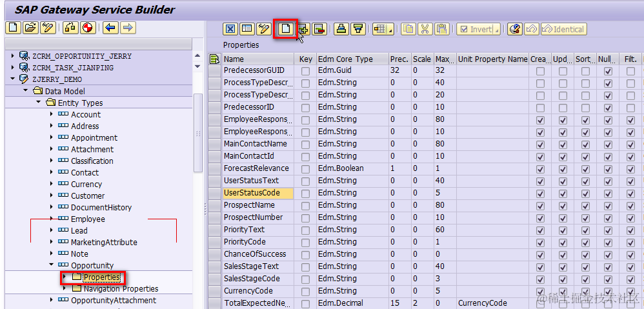Screen dimensions: 644x309
Task: Tick Key checkbox for CurrencyCode row
Action: [x=305, y=292]
